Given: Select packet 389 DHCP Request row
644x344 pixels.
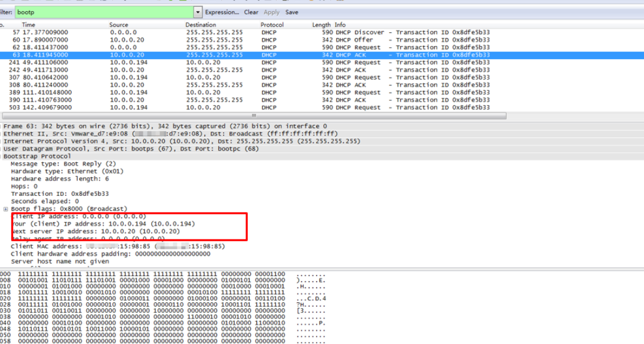Looking at the screenshot, I should point(322,93).
